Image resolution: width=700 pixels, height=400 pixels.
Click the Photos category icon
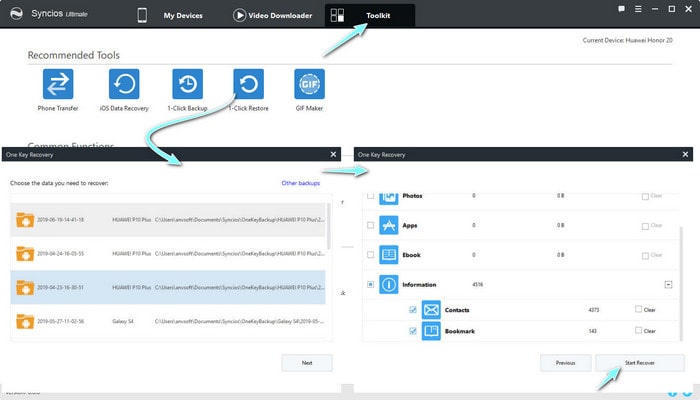tap(388, 198)
